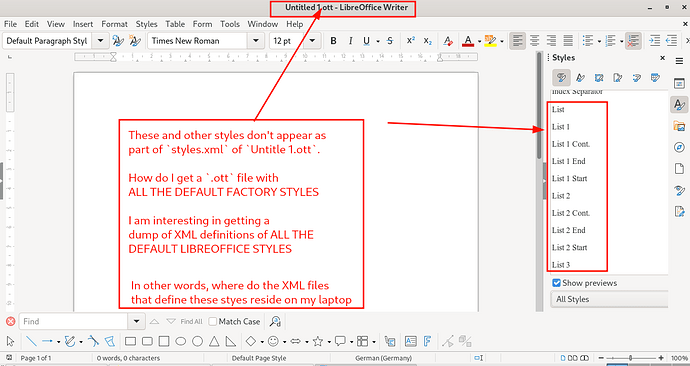Open sidebar Page deck
Screen dimensions: 690x366
(x=679, y=168)
